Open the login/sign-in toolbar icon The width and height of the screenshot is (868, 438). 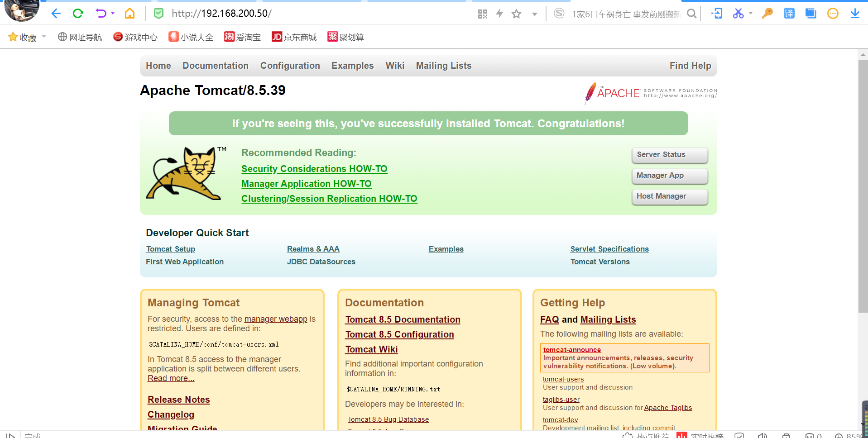[x=717, y=14]
